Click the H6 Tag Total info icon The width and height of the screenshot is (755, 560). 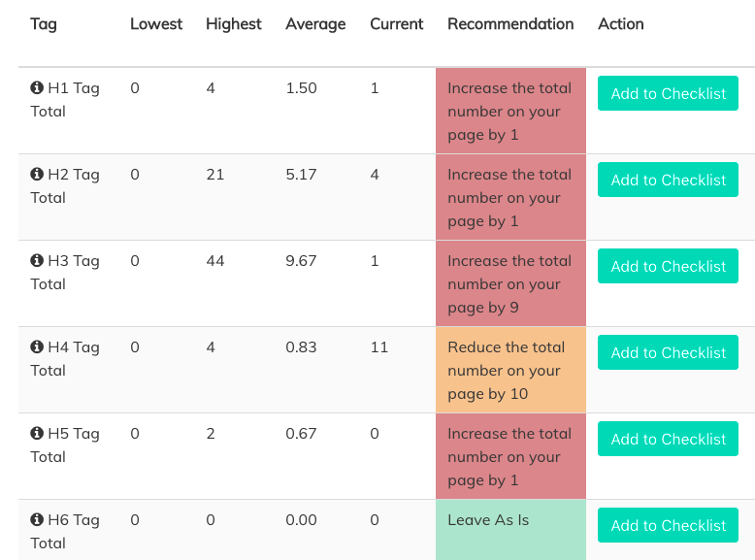37,520
